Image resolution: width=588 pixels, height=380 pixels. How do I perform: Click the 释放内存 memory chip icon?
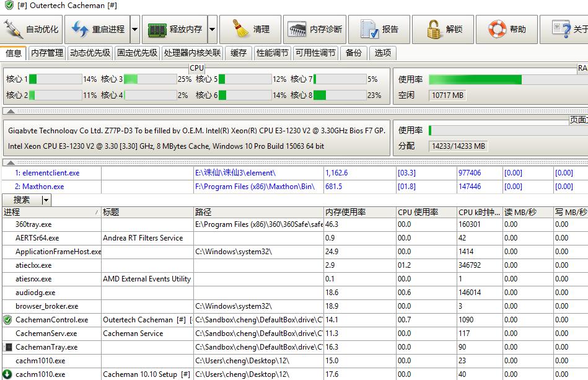pyautogui.click(x=157, y=30)
